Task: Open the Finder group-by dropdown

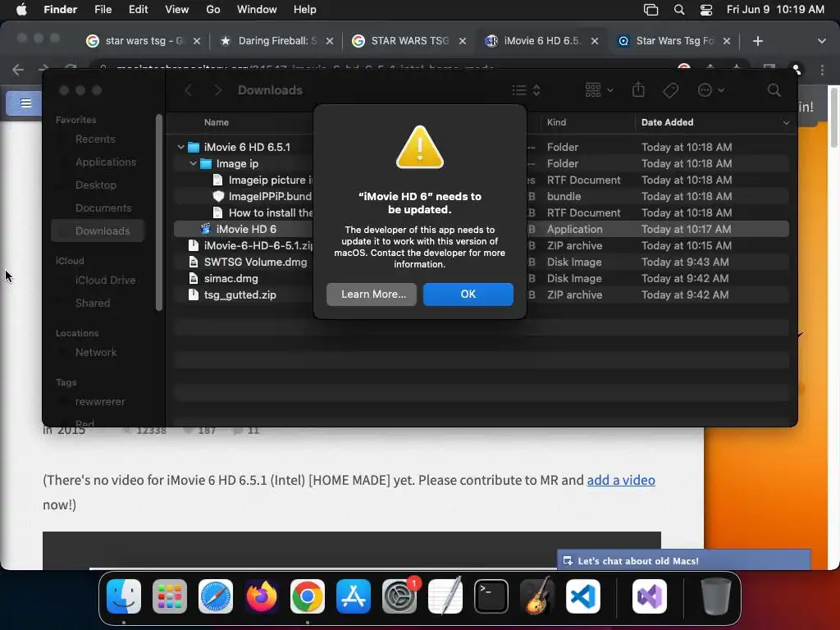Action: (598, 90)
